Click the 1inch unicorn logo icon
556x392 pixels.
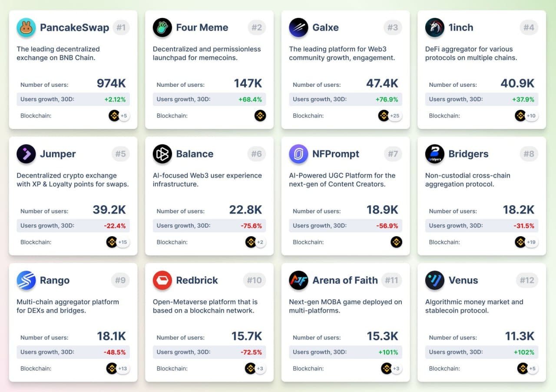tap(435, 27)
